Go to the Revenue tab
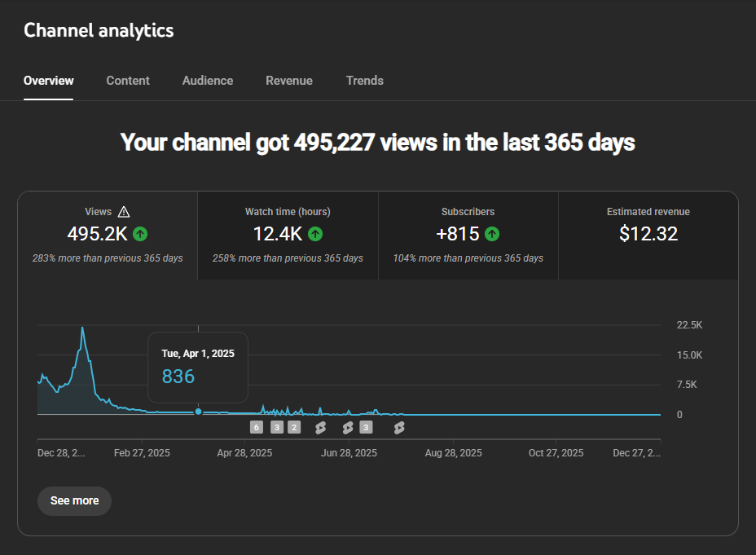The image size is (756, 555). [x=289, y=81]
